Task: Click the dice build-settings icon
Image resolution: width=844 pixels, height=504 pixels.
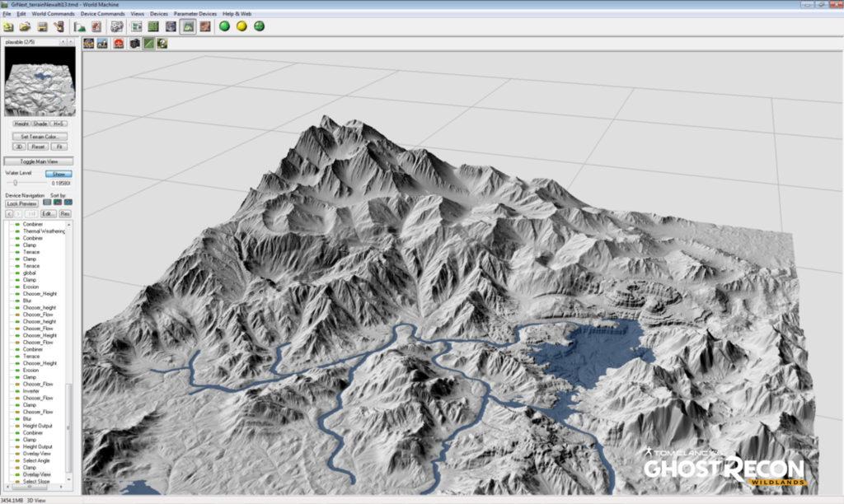Action: 116,26
